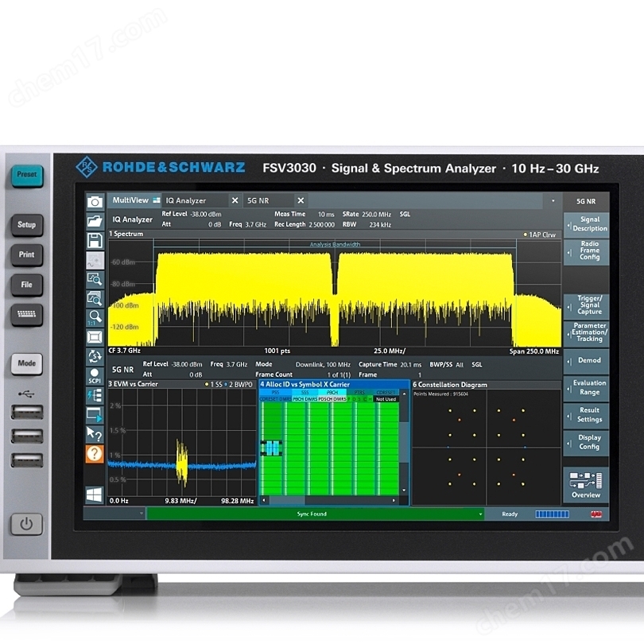Tap the on-screen keyboard hardware key
This screenshot has width=644, height=644.
click(27, 315)
